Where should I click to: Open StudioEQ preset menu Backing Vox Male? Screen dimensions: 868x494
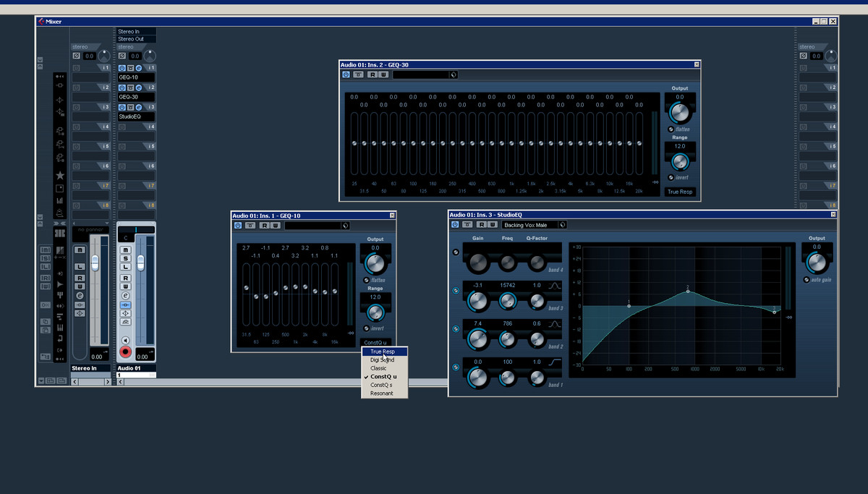[530, 225]
